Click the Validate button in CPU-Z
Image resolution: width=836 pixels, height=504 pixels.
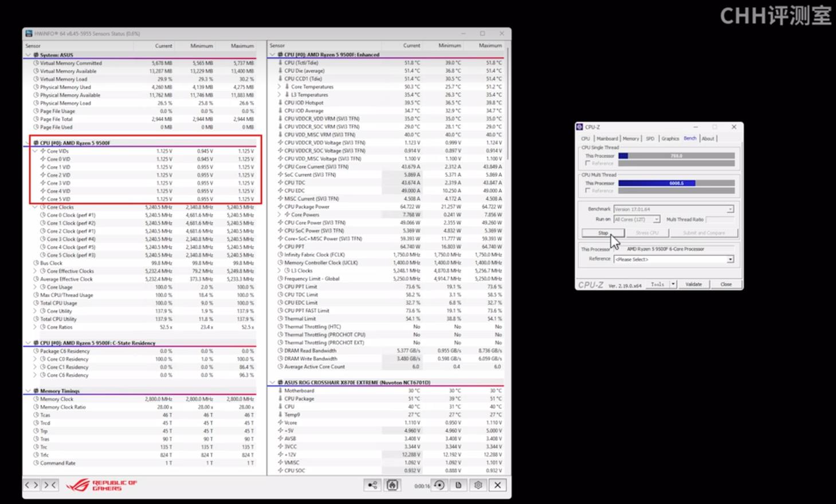pyautogui.click(x=693, y=284)
